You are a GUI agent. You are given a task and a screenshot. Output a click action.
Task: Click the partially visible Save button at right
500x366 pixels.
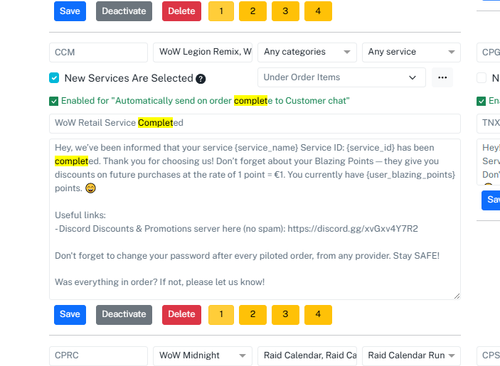(x=491, y=200)
